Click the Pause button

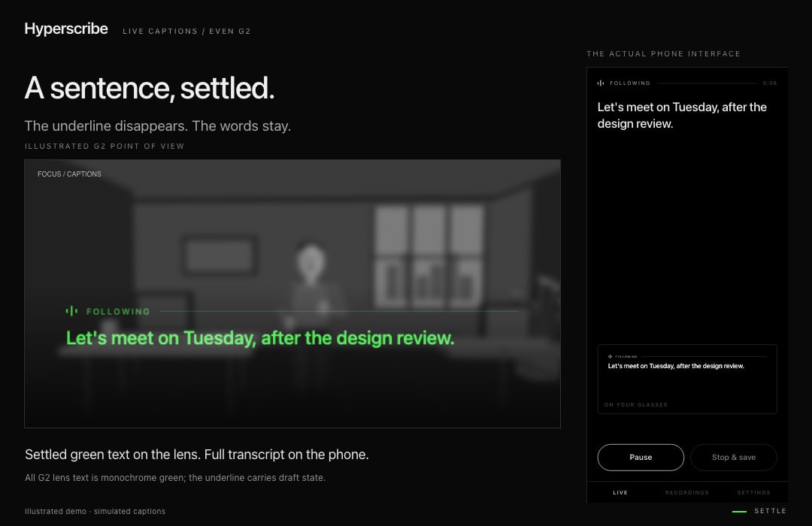(x=641, y=457)
